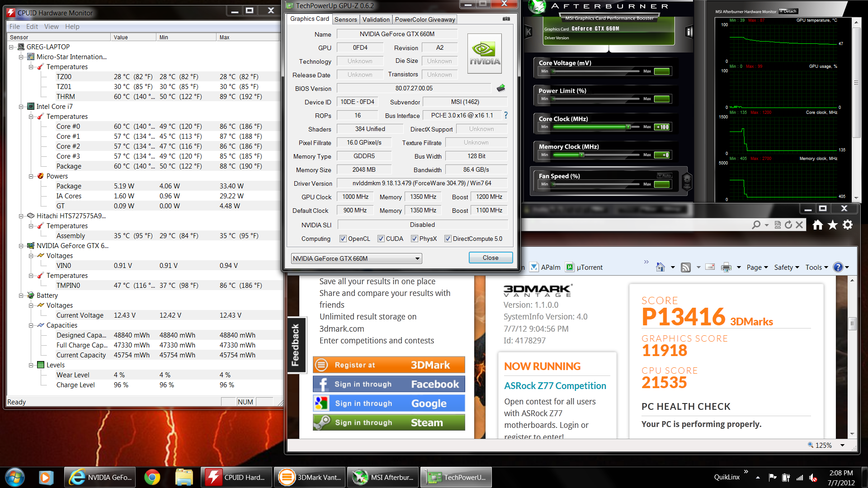Collapse the NVIDIA GeForce GTX 6... tree node
This screenshot has height=488, width=868.
tap(21, 246)
